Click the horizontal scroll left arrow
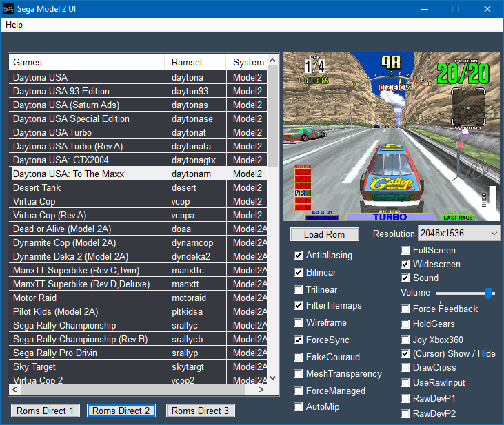 point(14,390)
